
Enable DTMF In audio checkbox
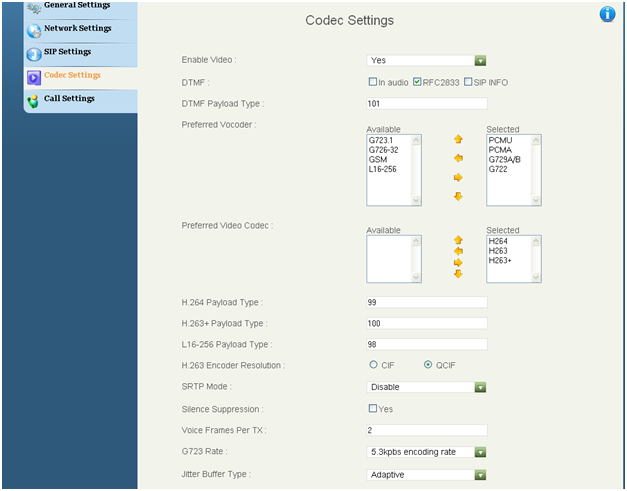[x=373, y=82]
